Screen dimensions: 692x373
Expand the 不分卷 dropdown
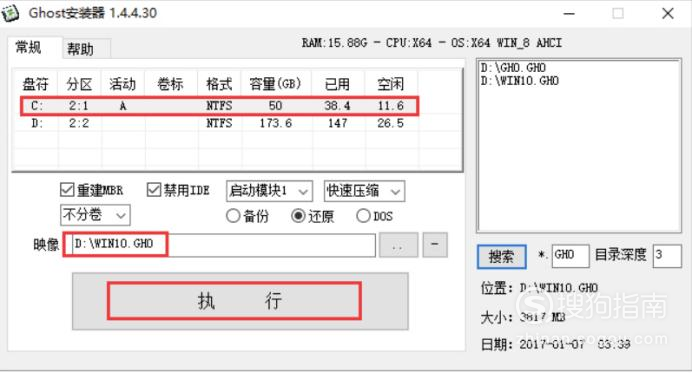point(95,215)
